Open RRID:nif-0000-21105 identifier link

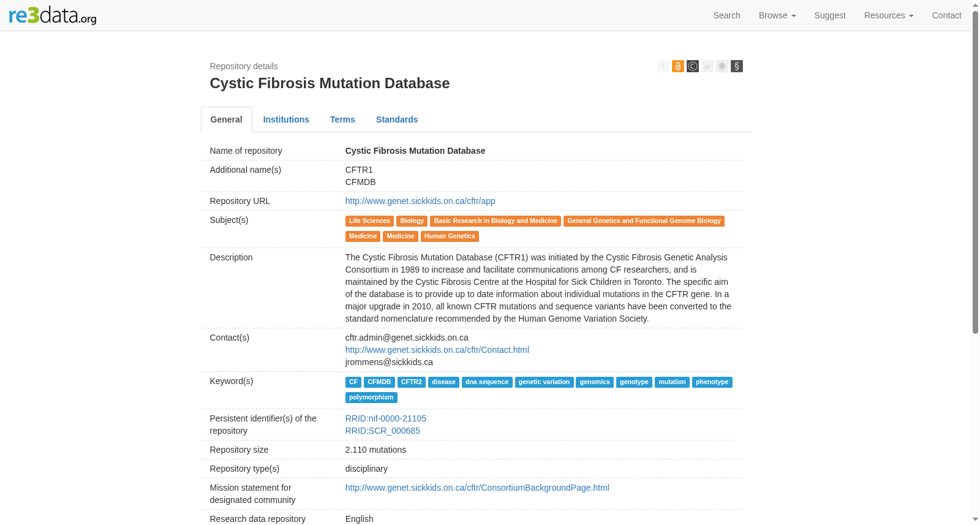(x=385, y=418)
